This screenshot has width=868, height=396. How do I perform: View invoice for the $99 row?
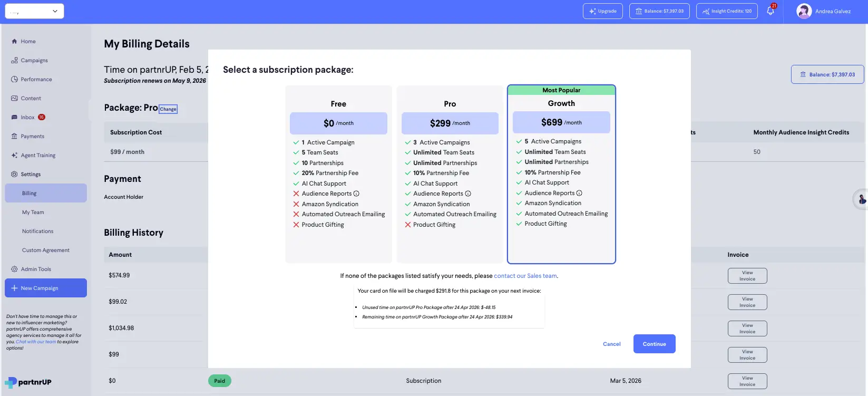[747, 355]
